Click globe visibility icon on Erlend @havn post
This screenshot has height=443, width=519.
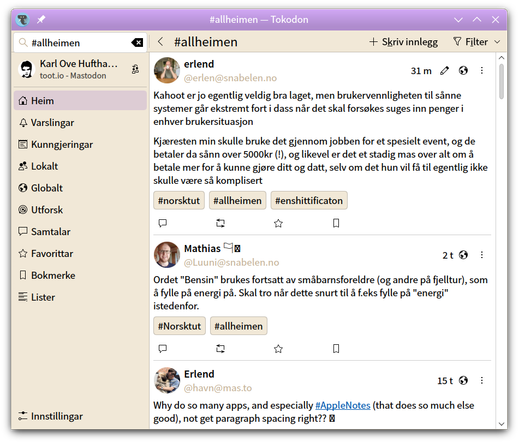(463, 380)
